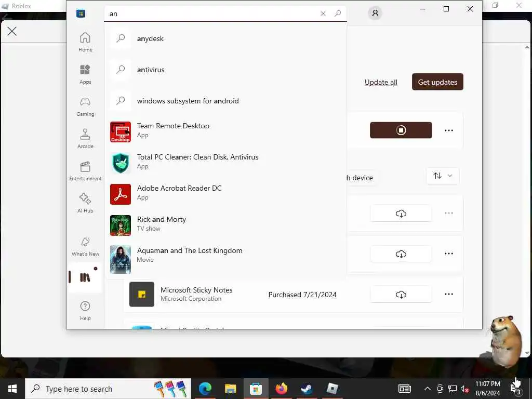Image resolution: width=532 pixels, height=399 pixels.
Task: Open the user profile account icon
Action: (x=375, y=13)
